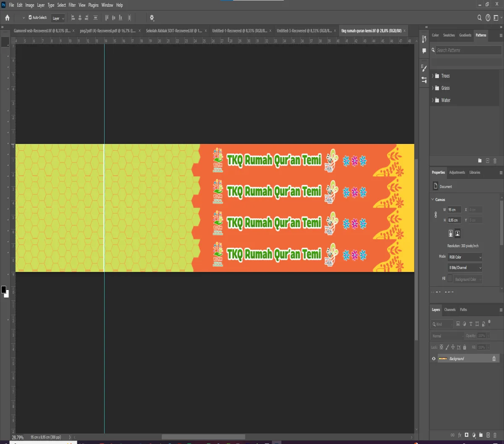Click the Create new group folder icon in Layers

point(480,435)
